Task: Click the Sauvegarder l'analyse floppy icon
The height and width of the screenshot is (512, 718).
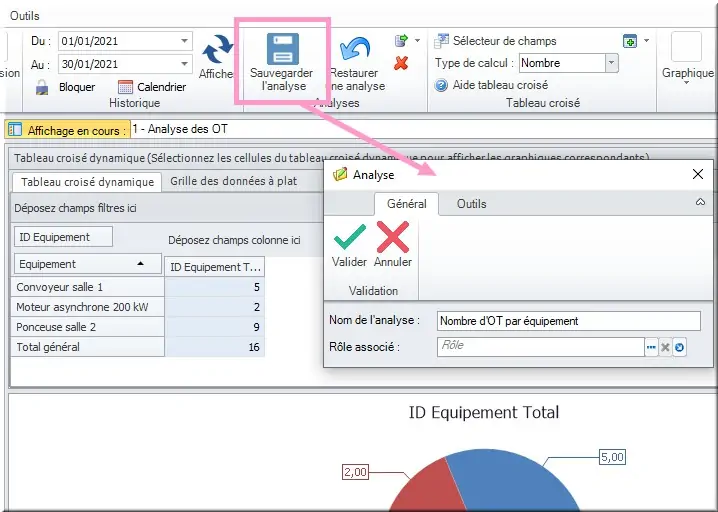Action: coord(283,49)
